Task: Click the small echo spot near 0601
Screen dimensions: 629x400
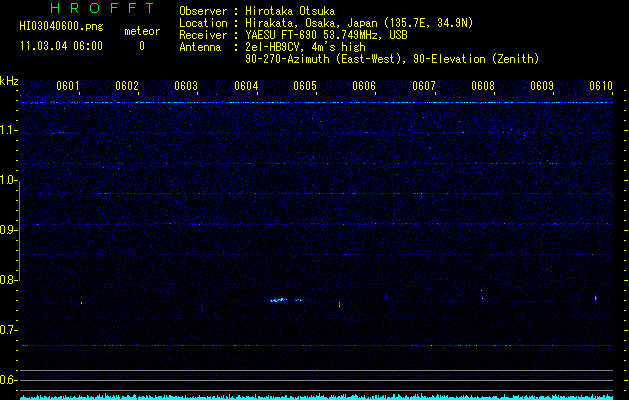Action: [x=81, y=303]
